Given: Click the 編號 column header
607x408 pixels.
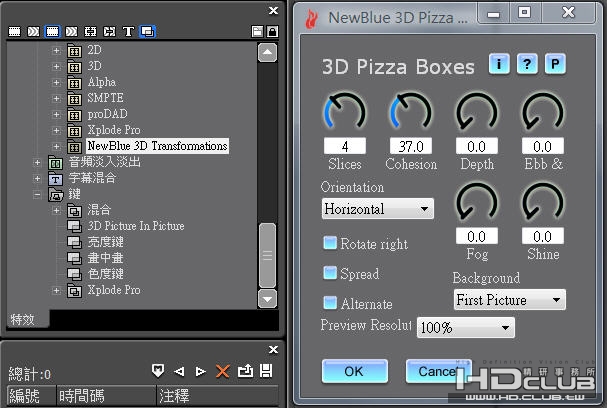Looking at the screenshot, I should [x=32, y=396].
